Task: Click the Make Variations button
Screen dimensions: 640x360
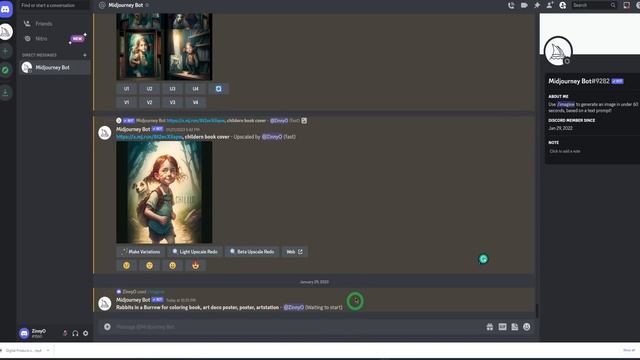Action: 140,252
